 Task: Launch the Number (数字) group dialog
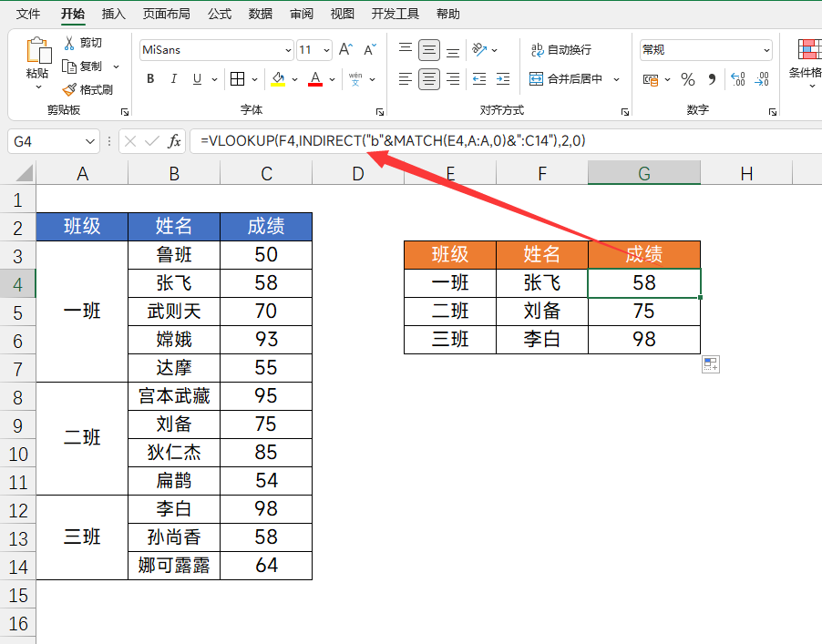tap(772, 112)
